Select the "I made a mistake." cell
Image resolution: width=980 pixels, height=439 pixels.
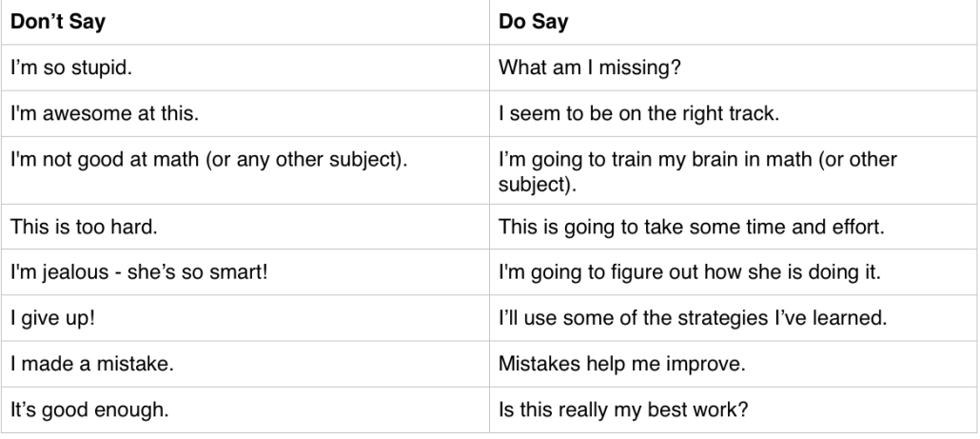click(x=245, y=364)
